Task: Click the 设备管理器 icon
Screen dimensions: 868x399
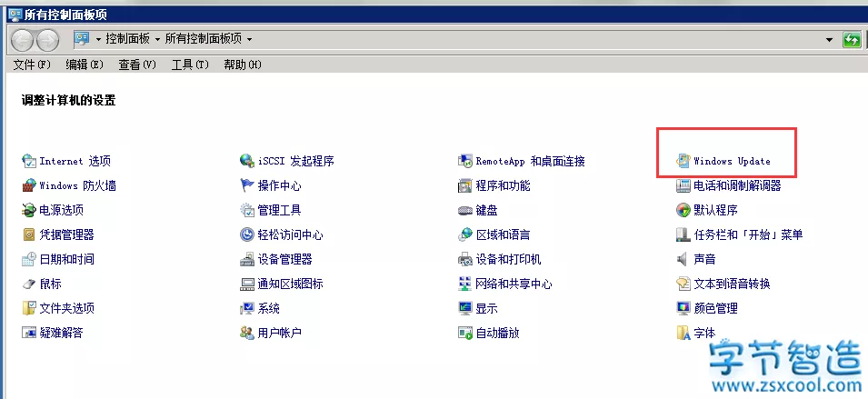Action: (x=247, y=259)
